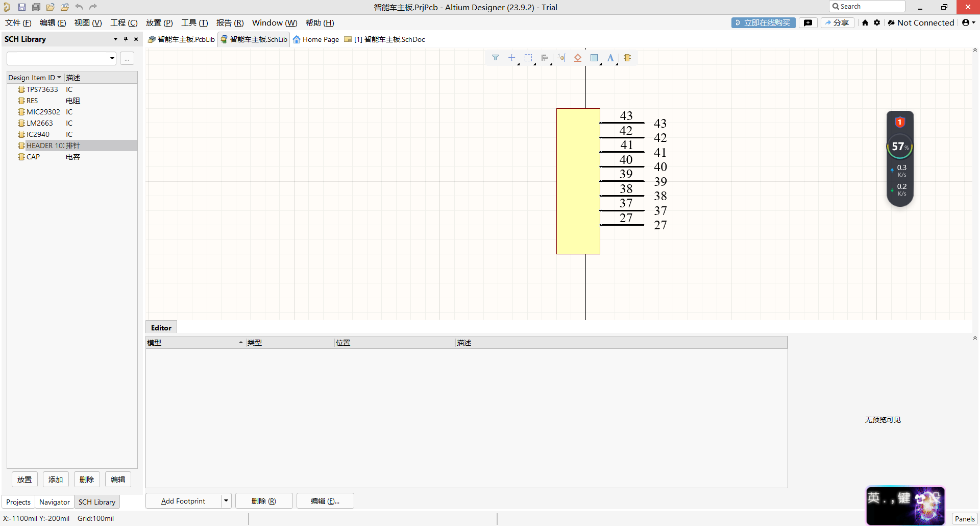
Task: Select the MIC29302 component in the list
Action: pos(43,112)
